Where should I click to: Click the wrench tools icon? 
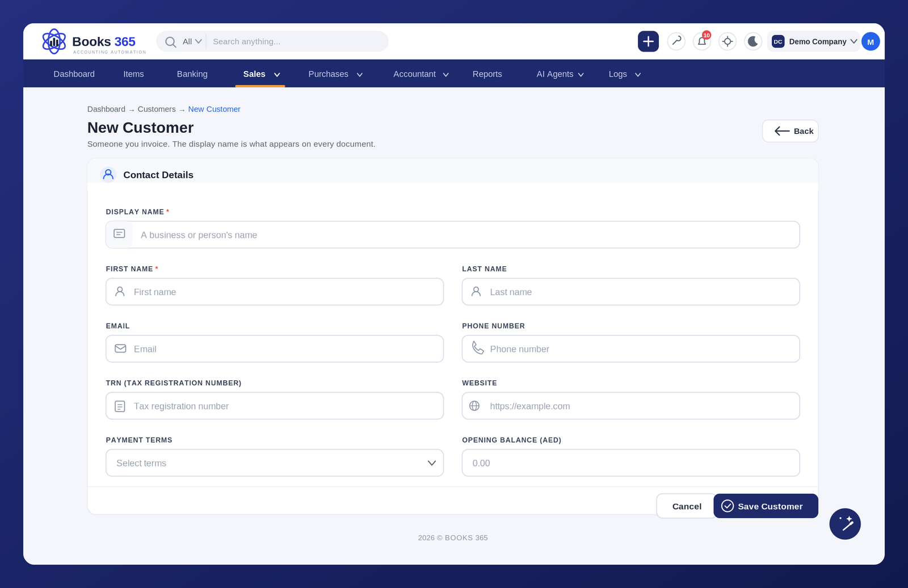(676, 41)
